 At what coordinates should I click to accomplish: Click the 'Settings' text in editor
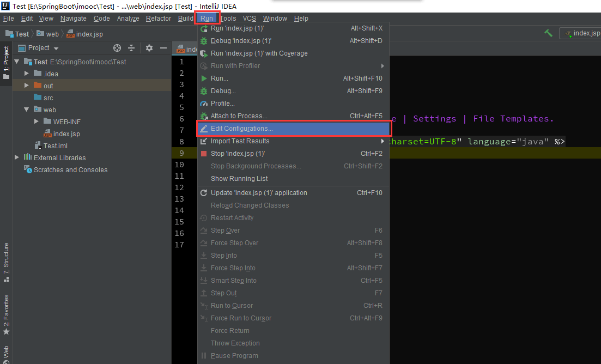click(x=435, y=119)
